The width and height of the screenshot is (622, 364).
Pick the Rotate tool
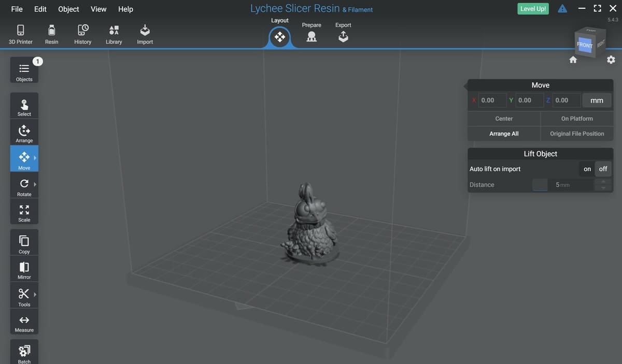24,185
